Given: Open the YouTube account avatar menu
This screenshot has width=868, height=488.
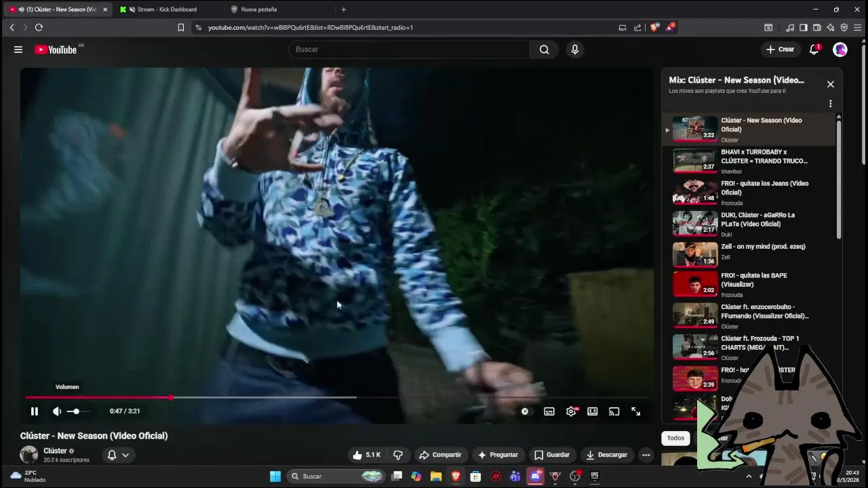Looking at the screenshot, I should pyautogui.click(x=840, y=49).
